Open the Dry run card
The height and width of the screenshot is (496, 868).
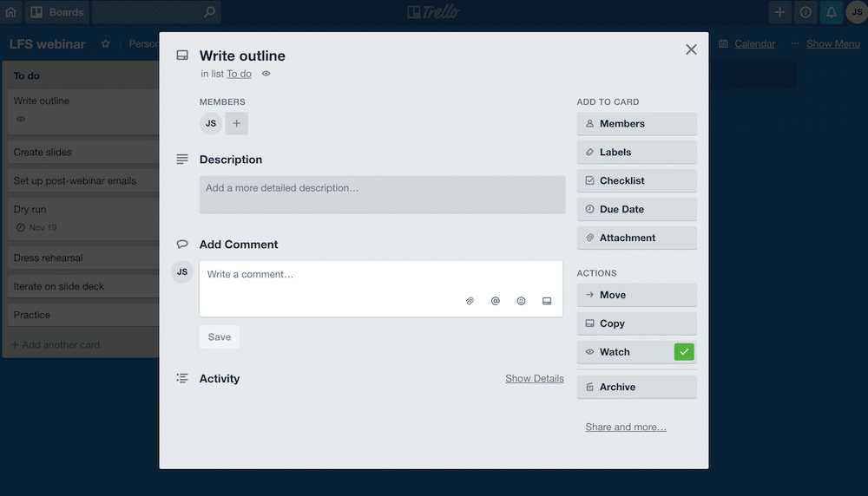[x=83, y=219]
